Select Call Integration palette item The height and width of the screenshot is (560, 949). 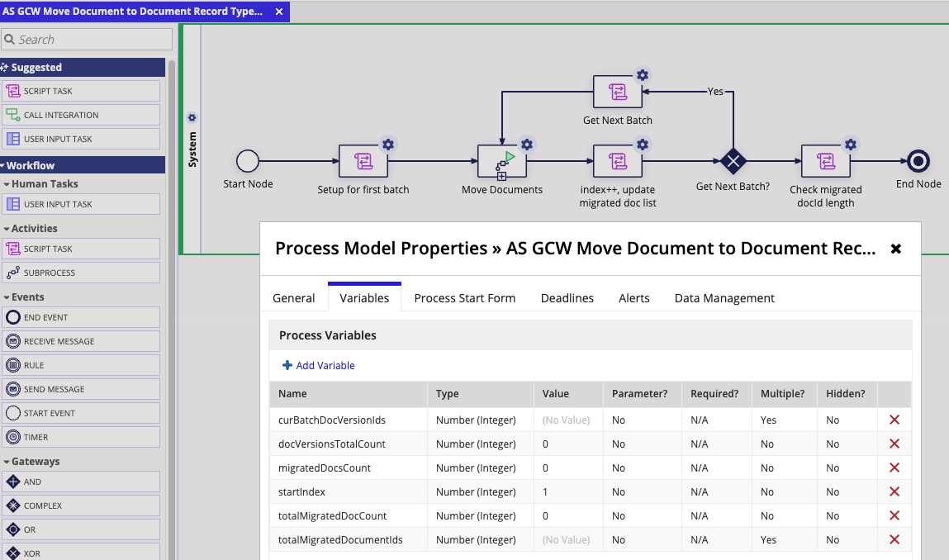point(81,115)
